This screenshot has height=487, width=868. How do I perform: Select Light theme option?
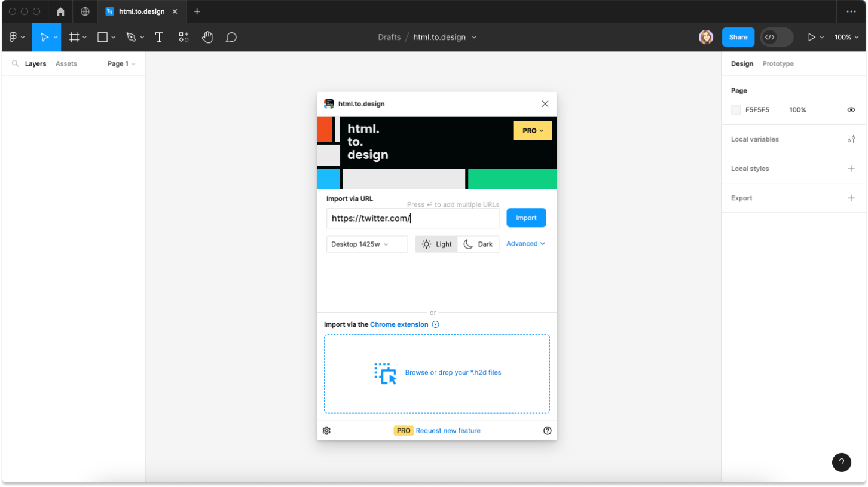point(437,244)
